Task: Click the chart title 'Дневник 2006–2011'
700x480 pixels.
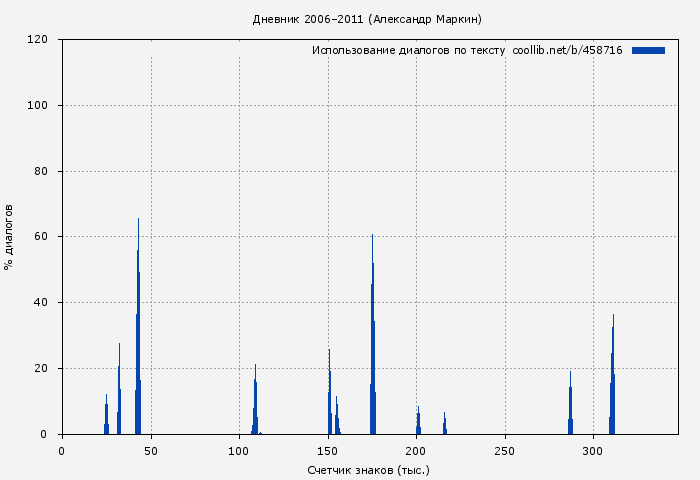Action: coord(367,19)
